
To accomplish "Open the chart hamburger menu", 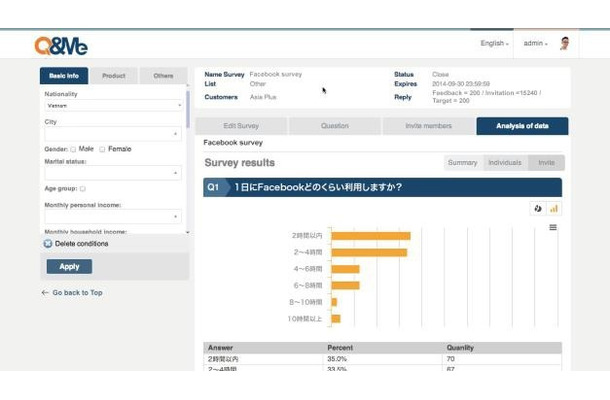I will pyautogui.click(x=553, y=227).
